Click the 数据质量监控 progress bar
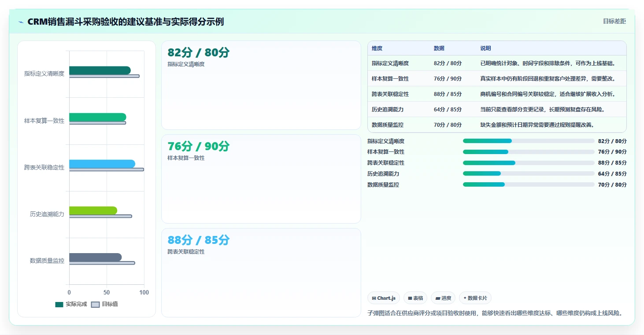This screenshot has width=644, height=335. [x=529, y=185]
